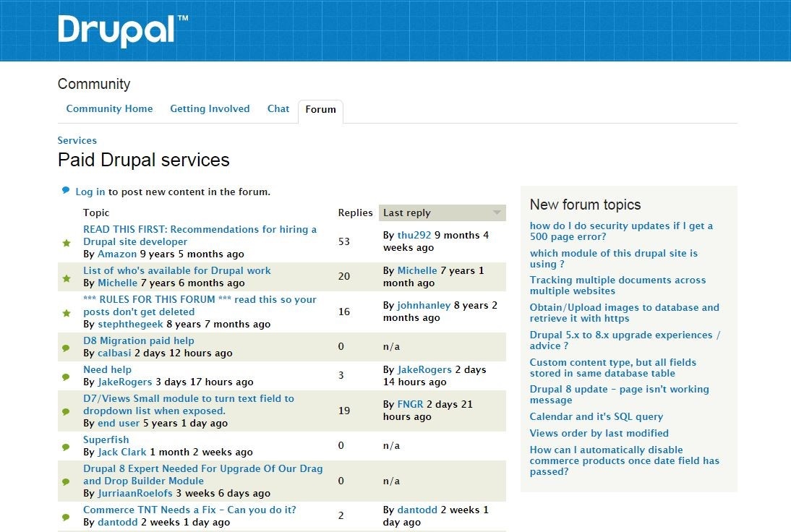Open D7/Views Small module dropdown topic
The height and width of the screenshot is (532, 791).
[189, 404]
